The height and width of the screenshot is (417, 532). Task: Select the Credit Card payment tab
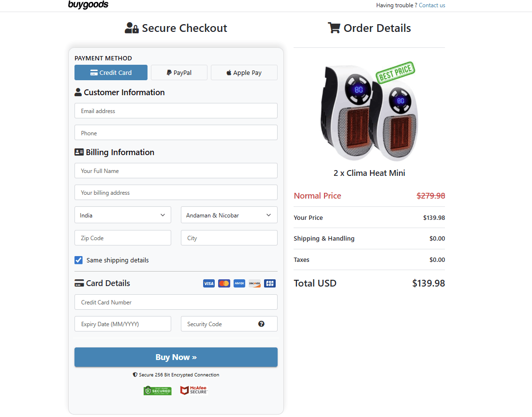111,72
